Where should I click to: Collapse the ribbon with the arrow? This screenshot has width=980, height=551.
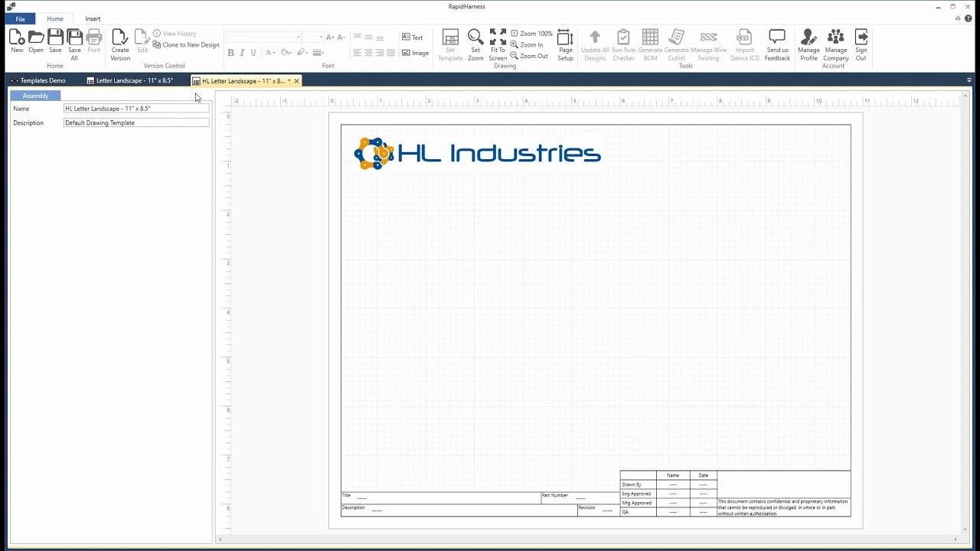(x=958, y=18)
